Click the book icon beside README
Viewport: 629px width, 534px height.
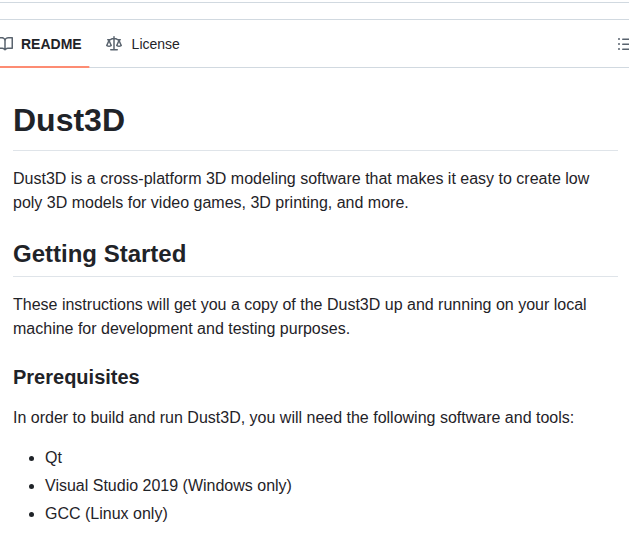pyautogui.click(x=6, y=44)
